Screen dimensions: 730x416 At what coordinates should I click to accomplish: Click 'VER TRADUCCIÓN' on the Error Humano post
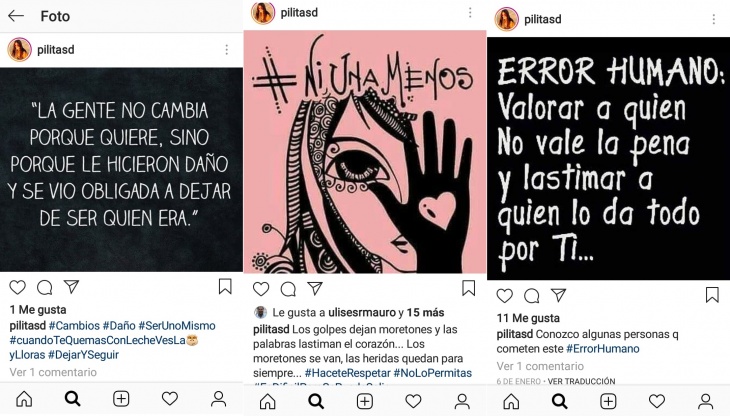(581, 382)
